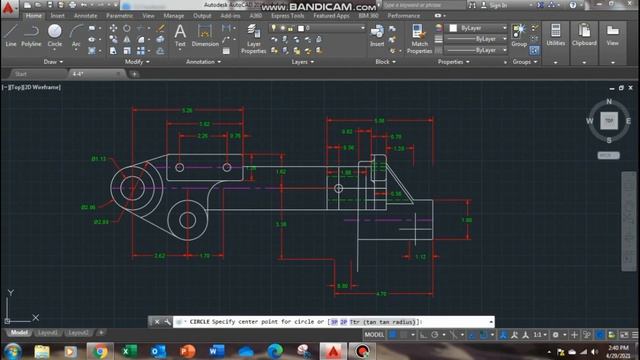640x360 pixels.
Task: Toggle snap mode in status bar
Action: point(404,335)
